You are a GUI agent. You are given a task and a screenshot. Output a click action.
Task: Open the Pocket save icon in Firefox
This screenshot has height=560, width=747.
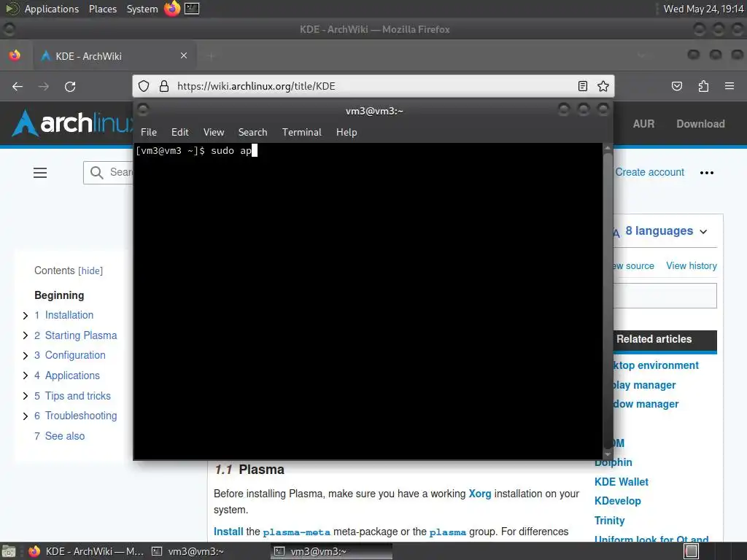tap(676, 86)
